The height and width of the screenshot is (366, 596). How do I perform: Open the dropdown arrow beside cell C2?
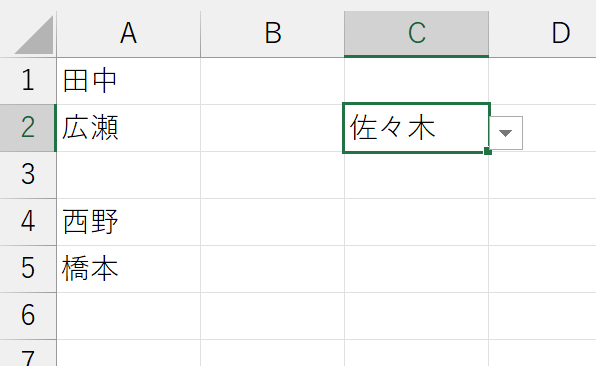506,133
